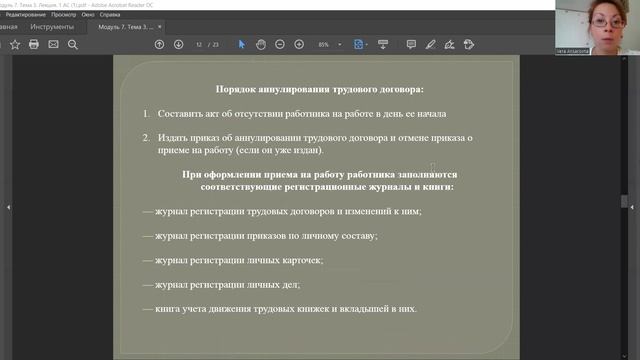Screen dimensions: 640x360
Task: Activate the selection arrow tool
Action: [242, 44]
